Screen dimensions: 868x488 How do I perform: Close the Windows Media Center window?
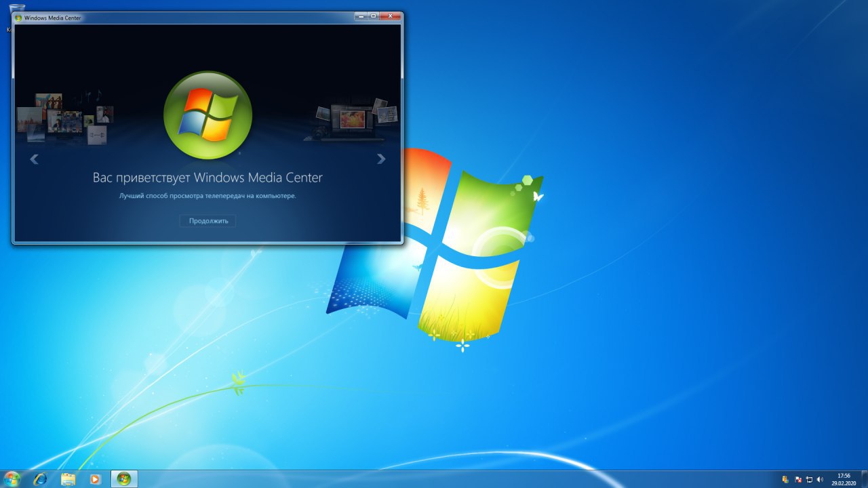point(389,16)
